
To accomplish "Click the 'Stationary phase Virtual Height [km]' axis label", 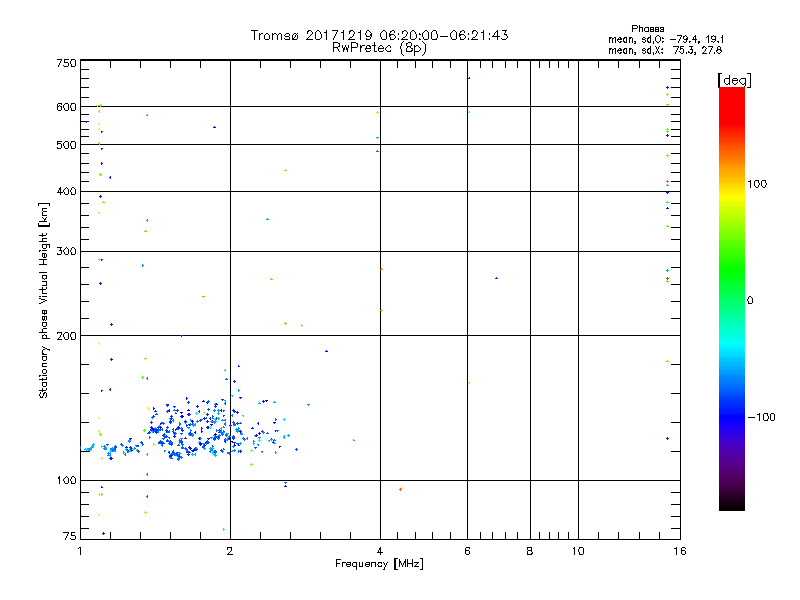I will pyautogui.click(x=43, y=301).
